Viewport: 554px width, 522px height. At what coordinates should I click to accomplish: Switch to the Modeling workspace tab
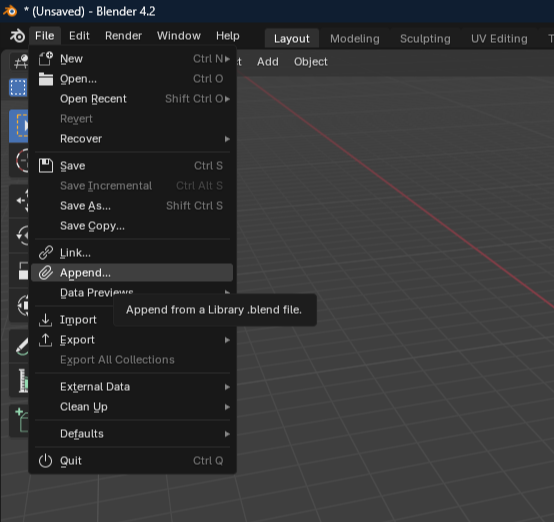point(355,39)
